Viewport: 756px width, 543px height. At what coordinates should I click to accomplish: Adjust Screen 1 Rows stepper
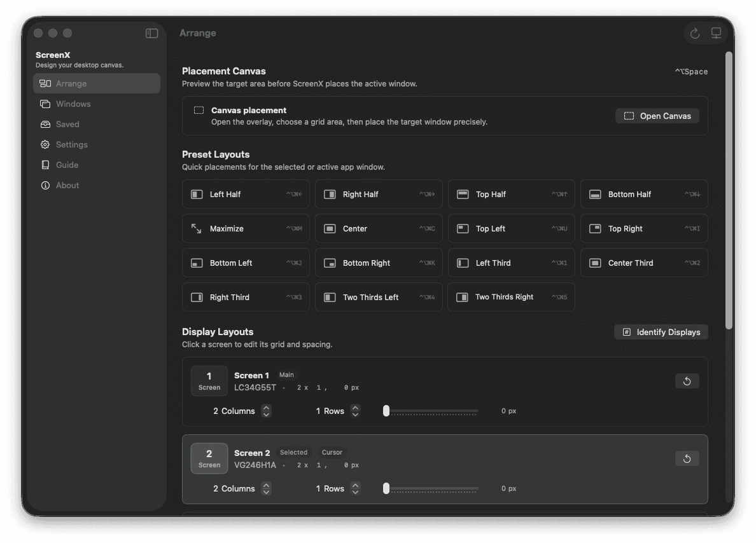click(355, 411)
